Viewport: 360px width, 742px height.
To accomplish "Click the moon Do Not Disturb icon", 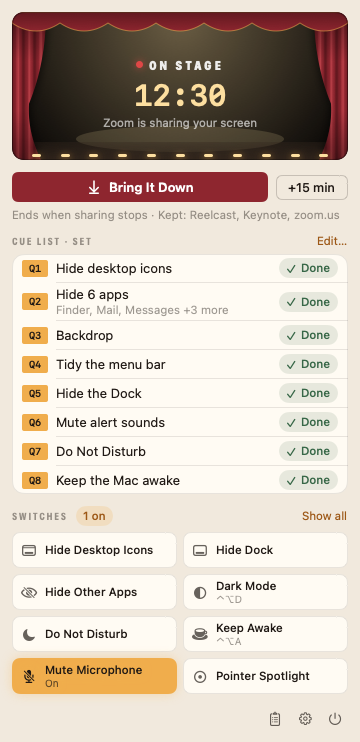I will coord(29,635).
